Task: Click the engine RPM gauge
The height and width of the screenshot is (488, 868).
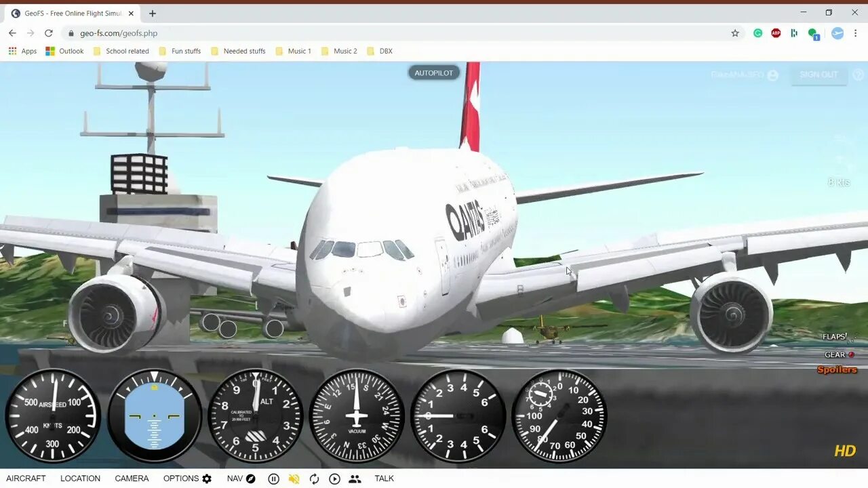Action: coord(559,416)
